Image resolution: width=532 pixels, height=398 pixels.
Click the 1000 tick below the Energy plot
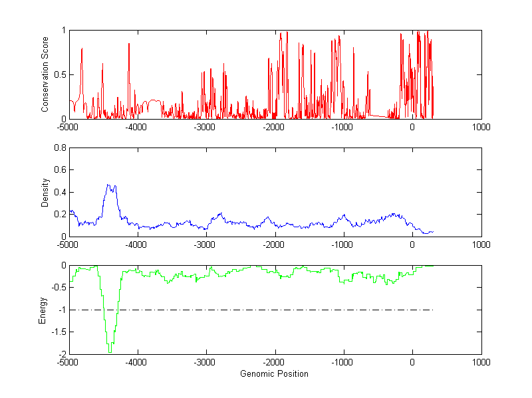481,362
